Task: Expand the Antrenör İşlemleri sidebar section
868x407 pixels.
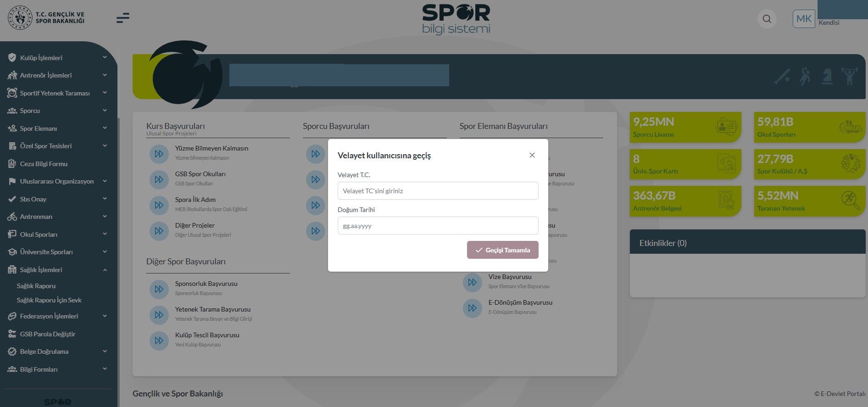Action: (x=58, y=75)
